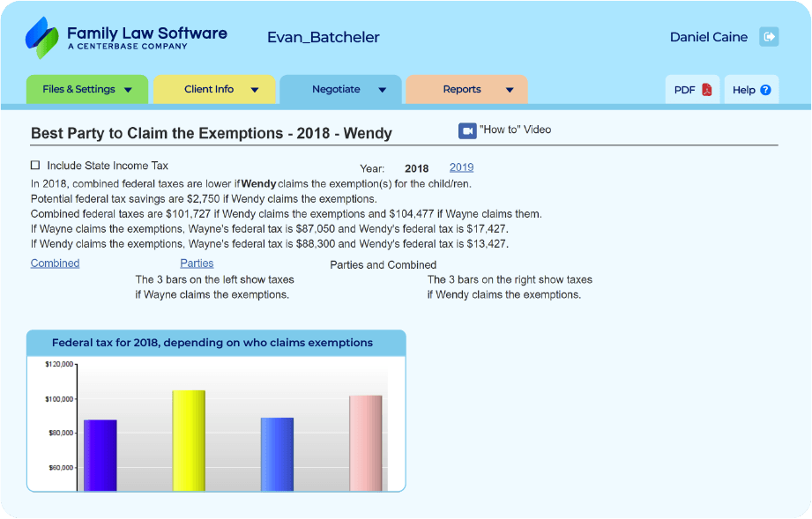The height and width of the screenshot is (519, 812).
Task: Click the logout icon beside Daniel Caine
Action: (x=769, y=37)
